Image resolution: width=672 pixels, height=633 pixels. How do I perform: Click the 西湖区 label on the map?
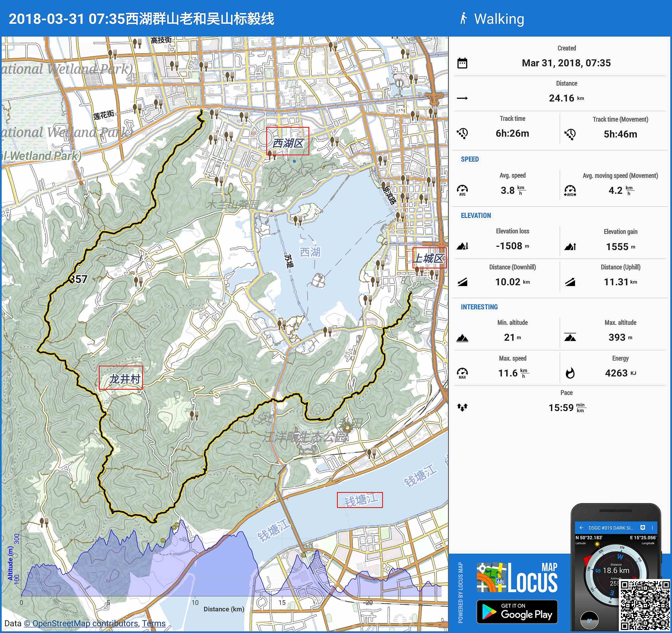[288, 143]
